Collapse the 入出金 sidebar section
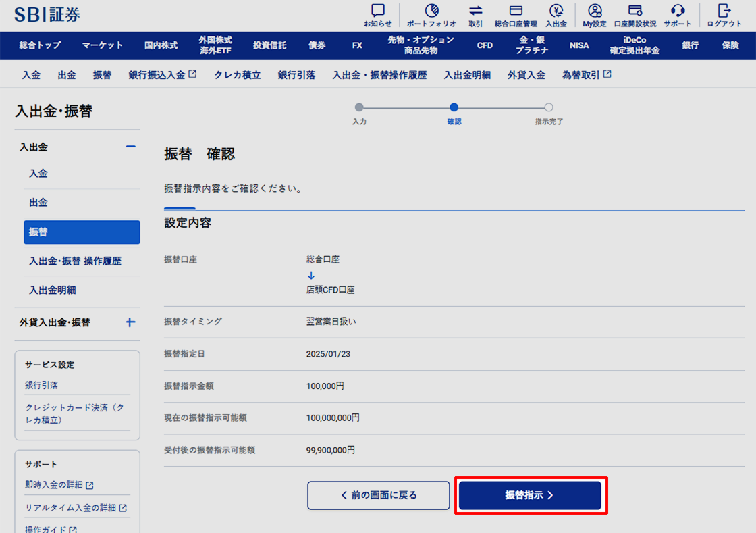The width and height of the screenshot is (756, 533). [x=131, y=147]
